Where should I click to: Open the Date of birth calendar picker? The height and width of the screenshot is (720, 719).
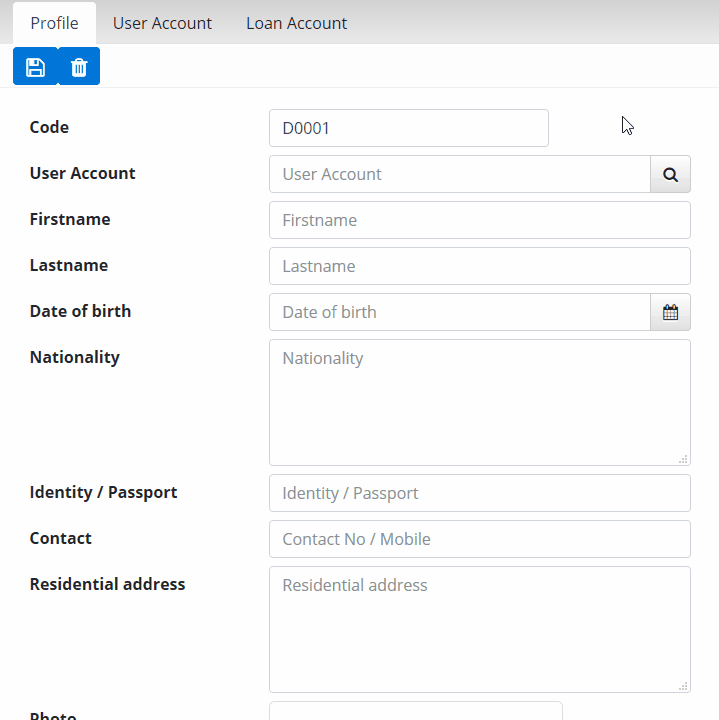670,312
